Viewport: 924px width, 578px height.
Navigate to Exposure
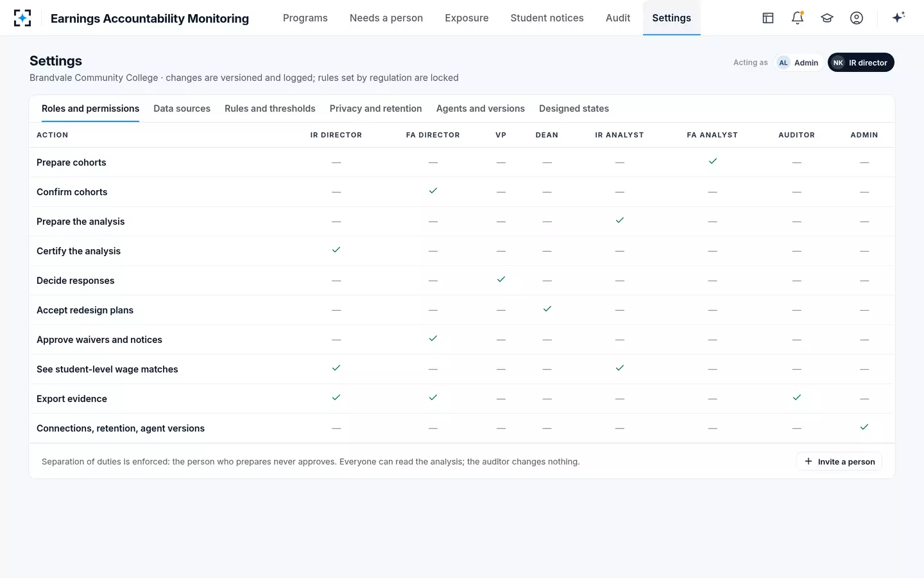[466, 18]
